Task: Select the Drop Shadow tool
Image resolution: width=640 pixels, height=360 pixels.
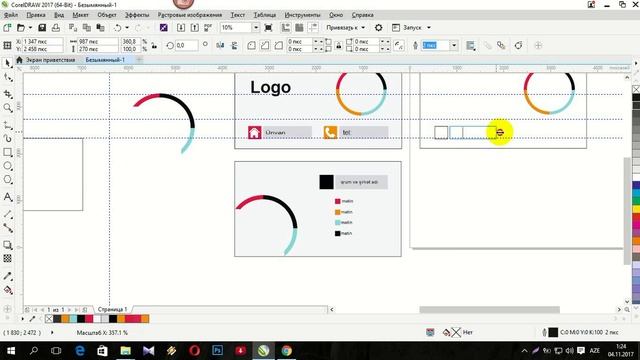Action: click(x=7, y=245)
